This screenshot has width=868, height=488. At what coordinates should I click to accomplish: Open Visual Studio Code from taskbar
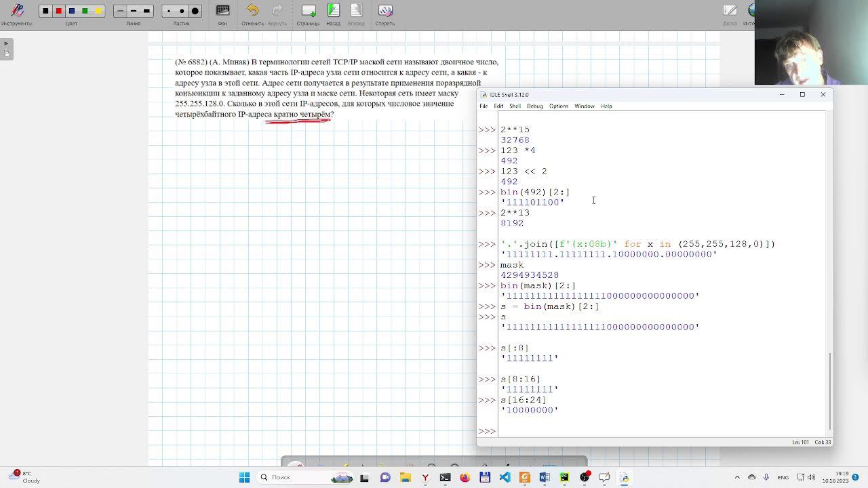pyautogui.click(x=505, y=477)
